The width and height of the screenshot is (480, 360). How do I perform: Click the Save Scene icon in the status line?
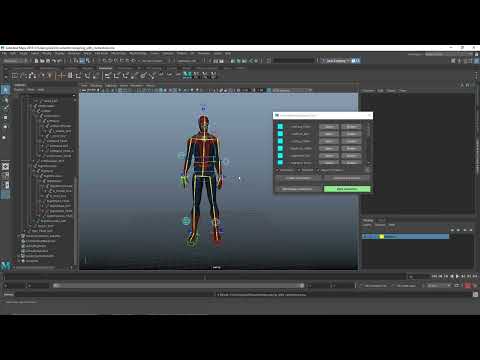pyautogui.click(x=48, y=61)
